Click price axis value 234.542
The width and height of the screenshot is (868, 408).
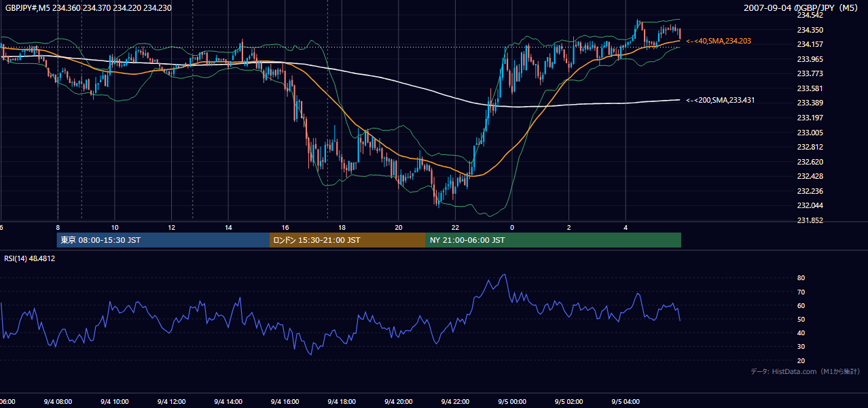(x=810, y=15)
